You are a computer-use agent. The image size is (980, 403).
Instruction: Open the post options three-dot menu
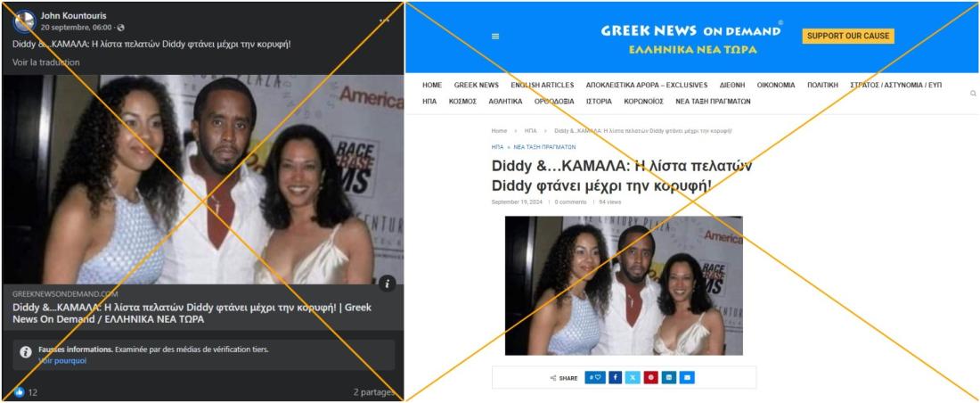pos(384,20)
